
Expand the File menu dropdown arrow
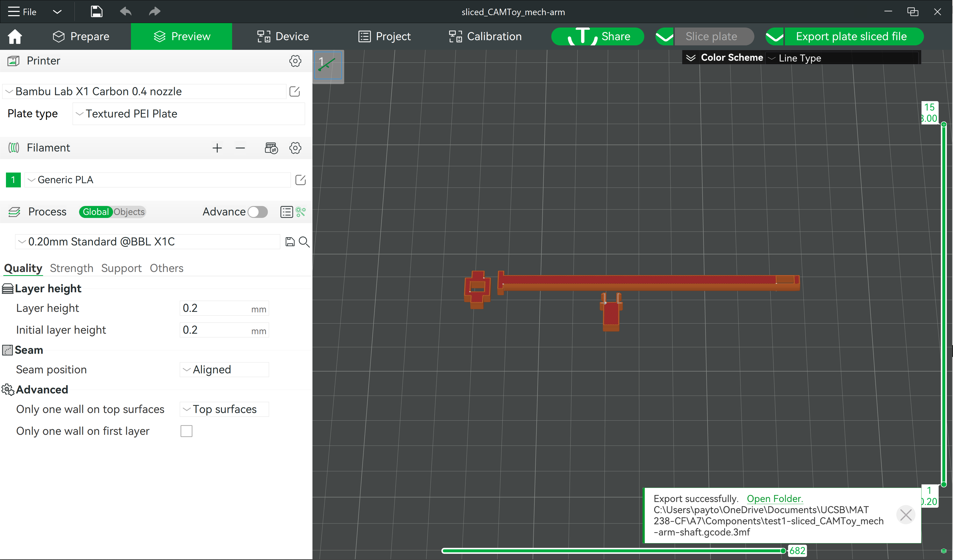(57, 12)
